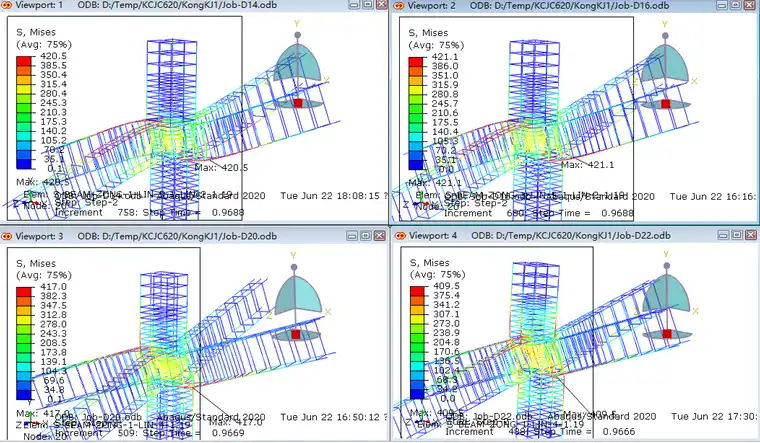Screen dimensions: 760x443
Task: Click the dark blue legend swatch in Viewport 3
Action: 24,395
